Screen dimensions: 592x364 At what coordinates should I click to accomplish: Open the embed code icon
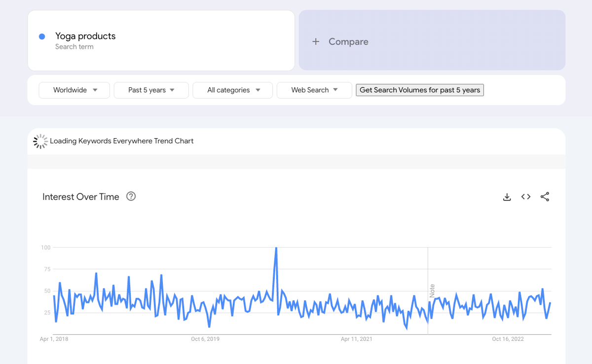[x=526, y=197]
